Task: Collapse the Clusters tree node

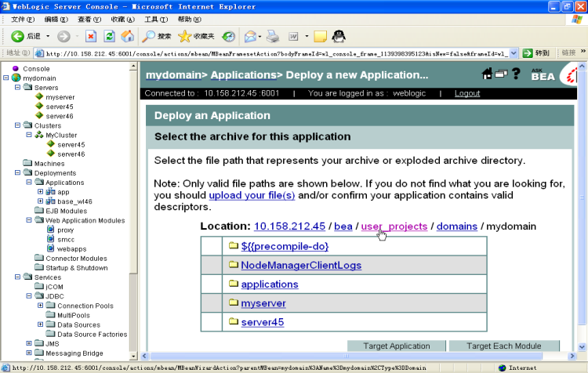Action: [17, 125]
